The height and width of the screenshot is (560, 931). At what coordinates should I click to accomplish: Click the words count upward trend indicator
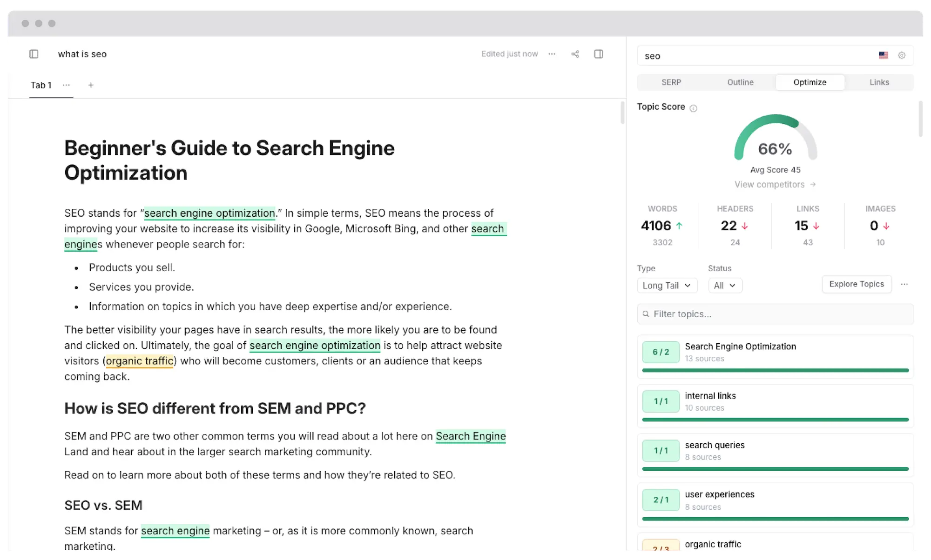[x=680, y=226]
